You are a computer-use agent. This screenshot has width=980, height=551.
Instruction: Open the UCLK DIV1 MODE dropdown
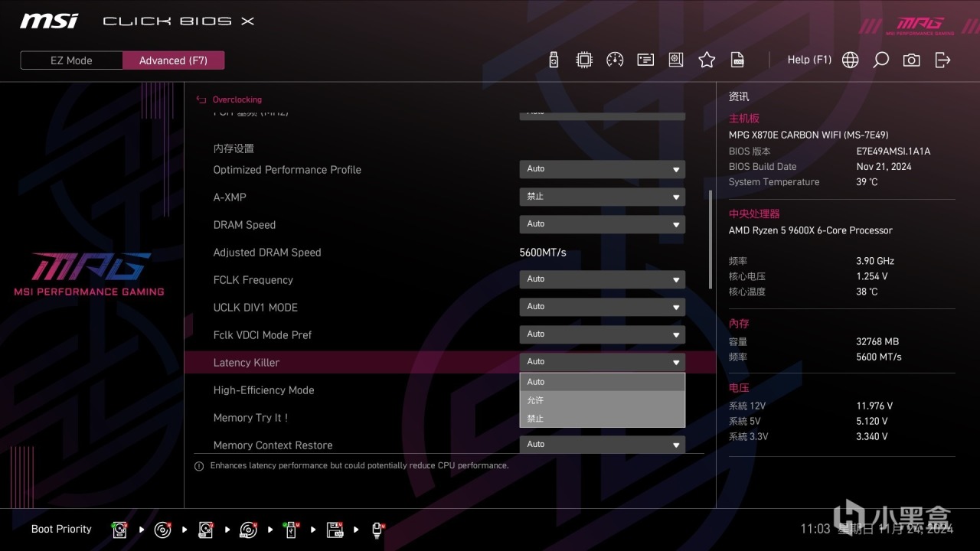click(603, 307)
